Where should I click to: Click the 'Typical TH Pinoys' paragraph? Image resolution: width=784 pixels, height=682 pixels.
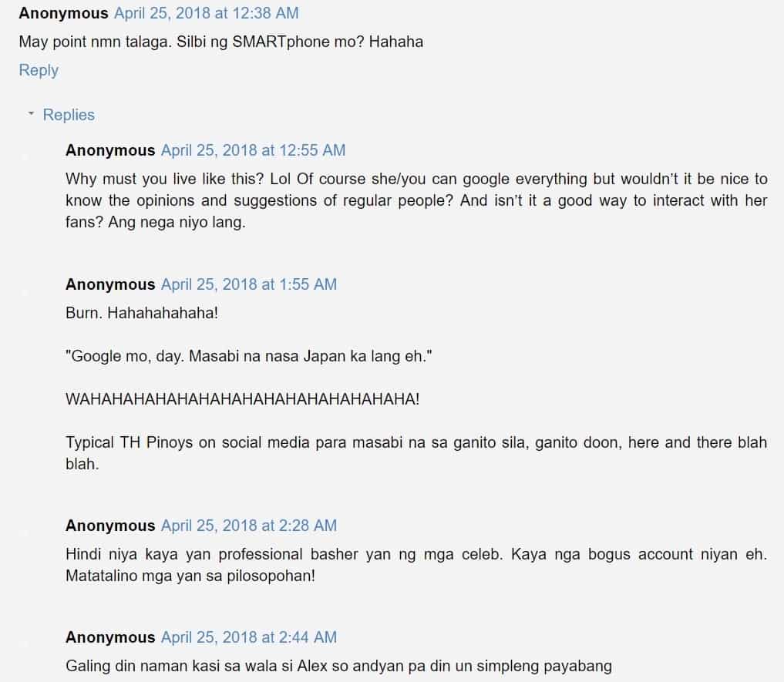coord(416,453)
